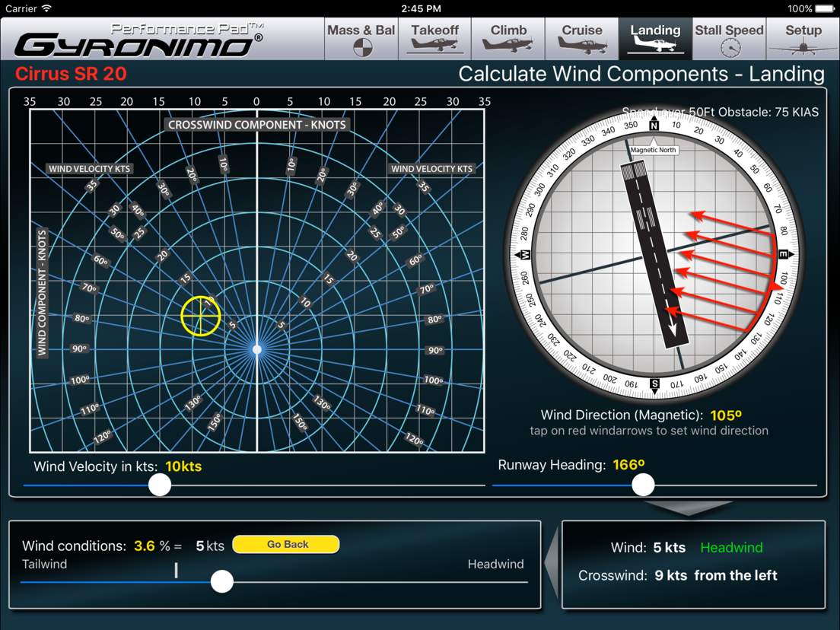840x630 pixels.
Task: Tap the Wi-Fi icon in status bar
Action: 47,8
